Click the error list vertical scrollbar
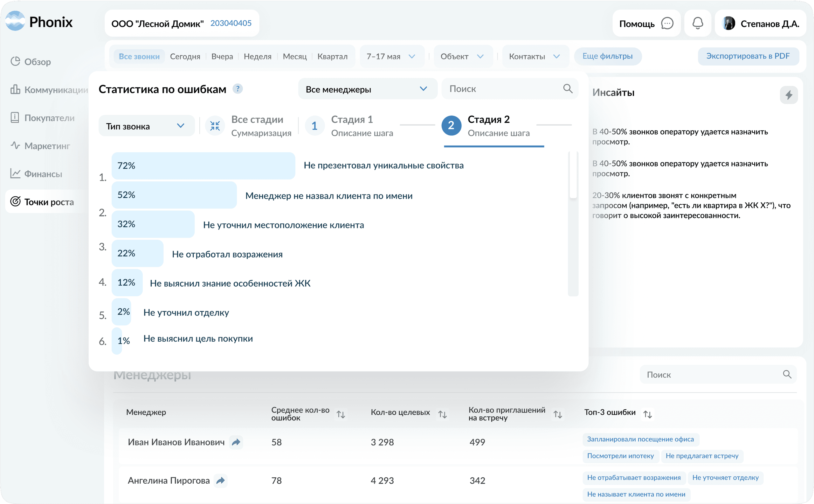Viewport: 814px width, 504px height. tap(573, 175)
